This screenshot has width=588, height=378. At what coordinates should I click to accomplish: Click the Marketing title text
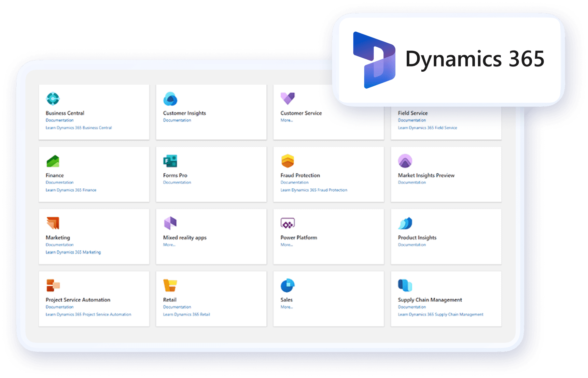pyautogui.click(x=58, y=238)
